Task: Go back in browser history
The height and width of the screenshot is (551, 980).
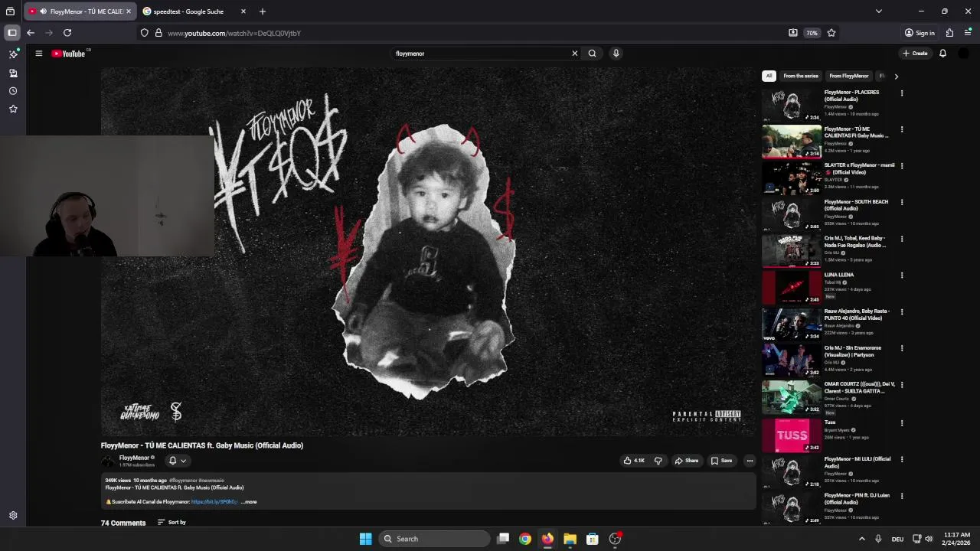Action: pyautogui.click(x=31, y=33)
